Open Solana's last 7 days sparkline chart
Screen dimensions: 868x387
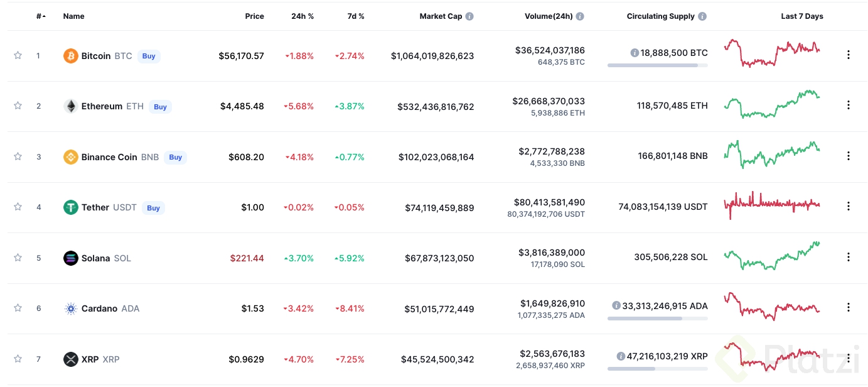tap(772, 256)
